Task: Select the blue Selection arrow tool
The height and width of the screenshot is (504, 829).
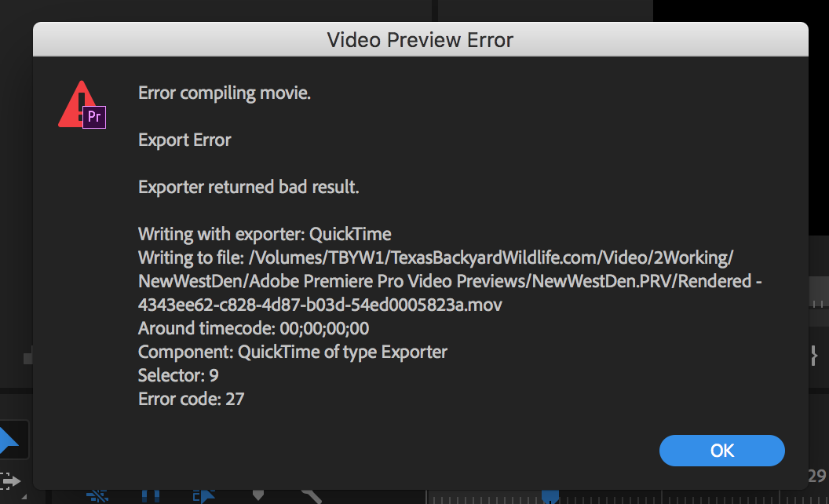Action: pos(9,440)
